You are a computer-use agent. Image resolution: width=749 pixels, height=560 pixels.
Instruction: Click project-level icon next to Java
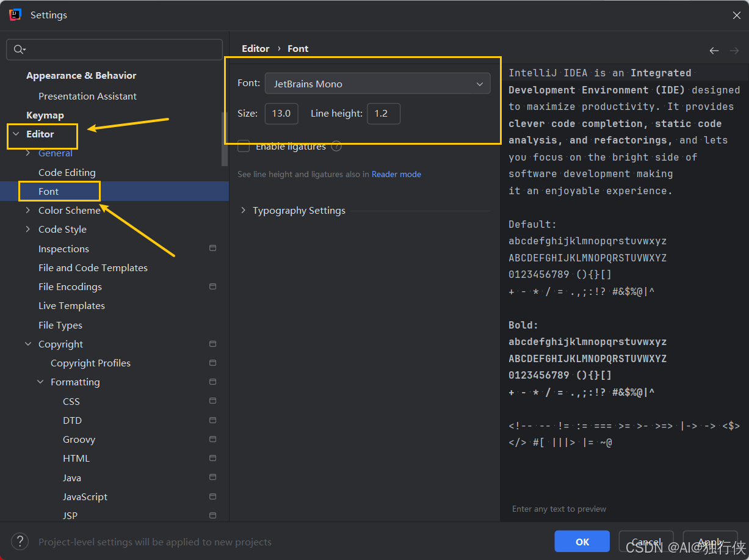click(x=213, y=478)
